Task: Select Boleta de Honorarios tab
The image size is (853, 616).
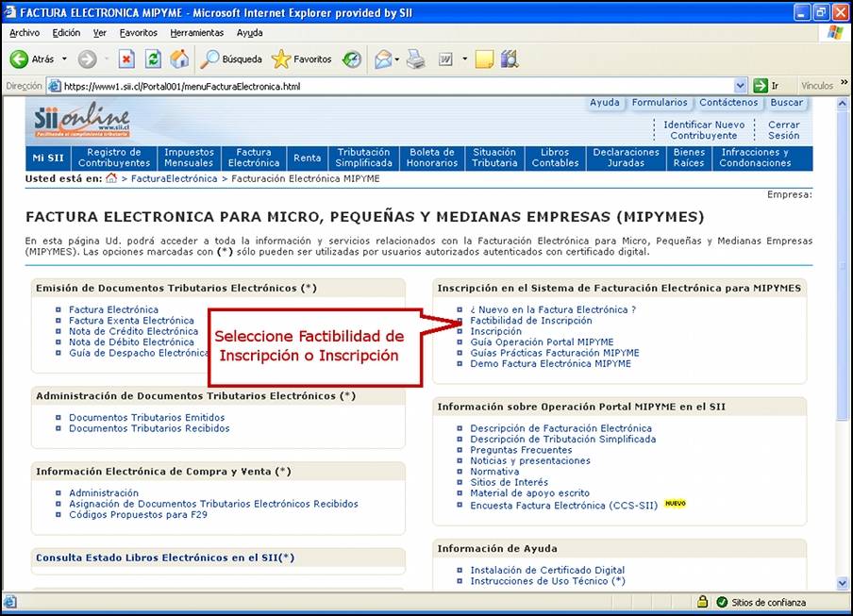Action: [x=432, y=158]
